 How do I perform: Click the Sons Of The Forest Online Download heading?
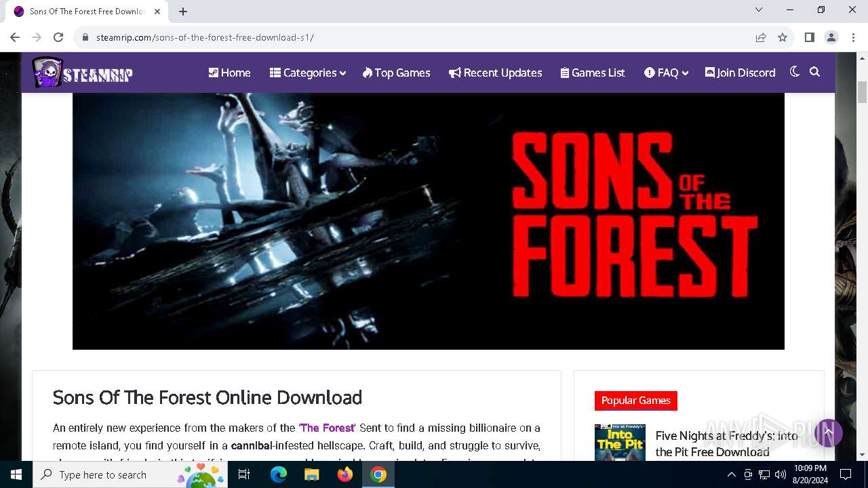pyautogui.click(x=208, y=397)
